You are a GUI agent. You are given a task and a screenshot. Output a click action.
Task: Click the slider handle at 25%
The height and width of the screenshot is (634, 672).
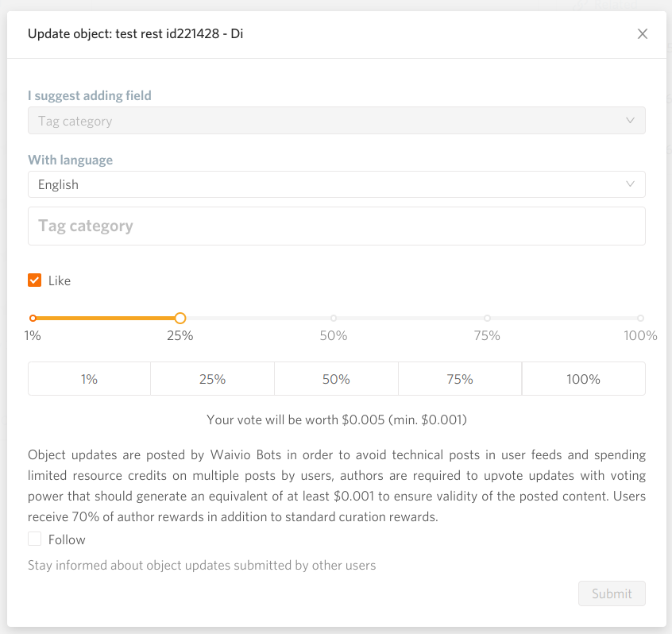[x=180, y=318]
